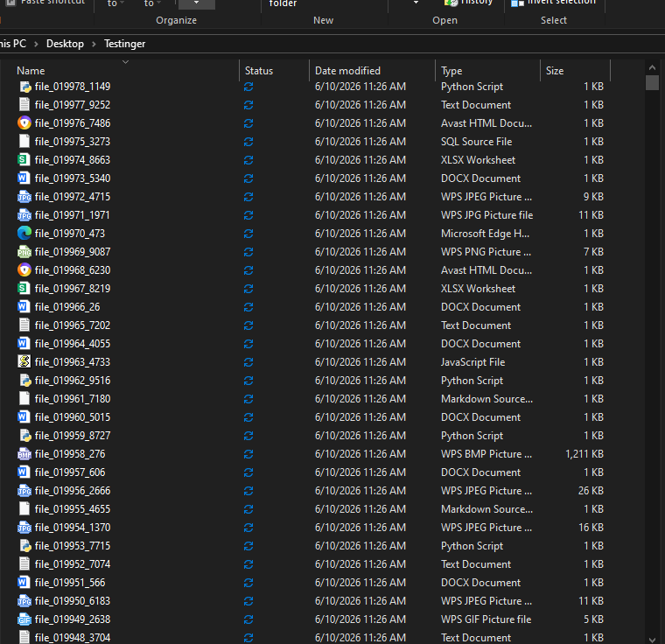Click XLSX spreadsheet icon of file_019967_8219
The width and height of the screenshot is (665, 644).
24,289
